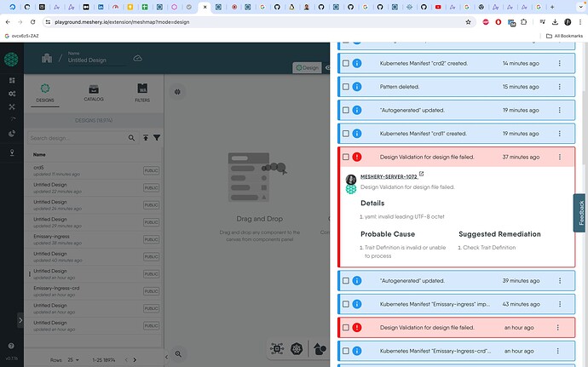Bookmark page with the star icon
The width and height of the screenshot is (588, 367).
coord(468,22)
